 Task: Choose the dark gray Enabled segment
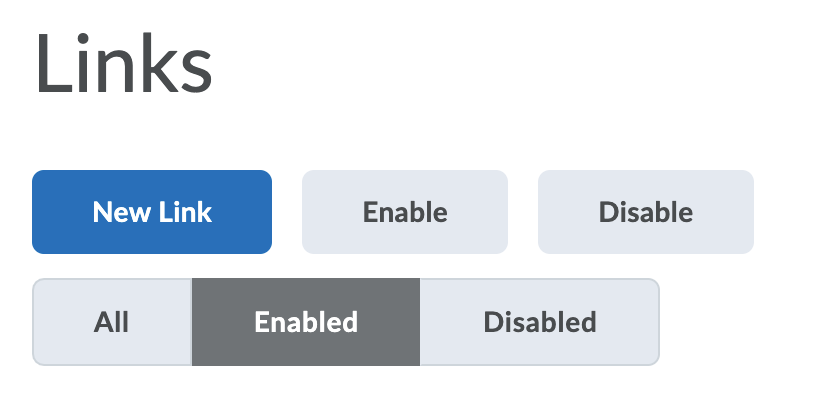(x=306, y=322)
